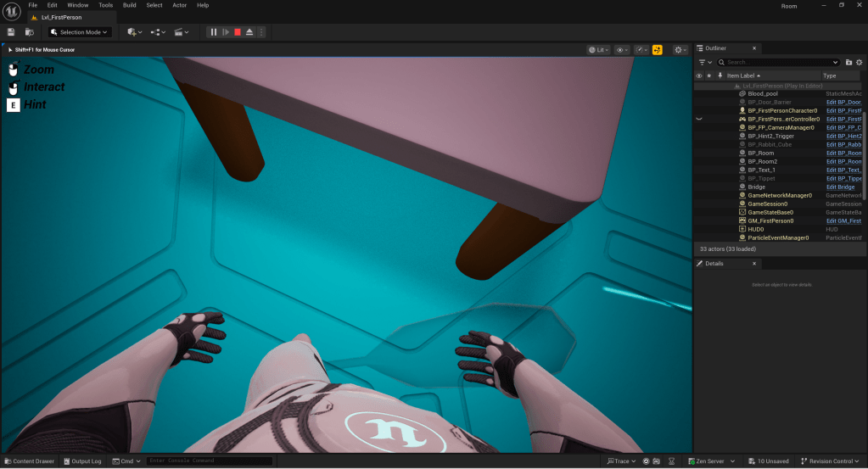
Task: Click the Eject from player icon
Action: tap(249, 32)
